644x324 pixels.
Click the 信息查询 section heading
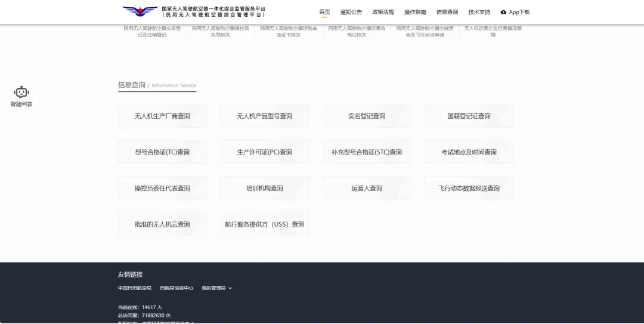pyautogui.click(x=131, y=85)
